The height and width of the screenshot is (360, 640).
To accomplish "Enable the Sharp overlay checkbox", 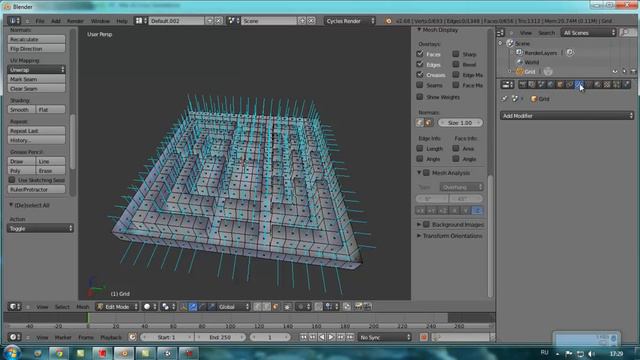I will [456, 54].
